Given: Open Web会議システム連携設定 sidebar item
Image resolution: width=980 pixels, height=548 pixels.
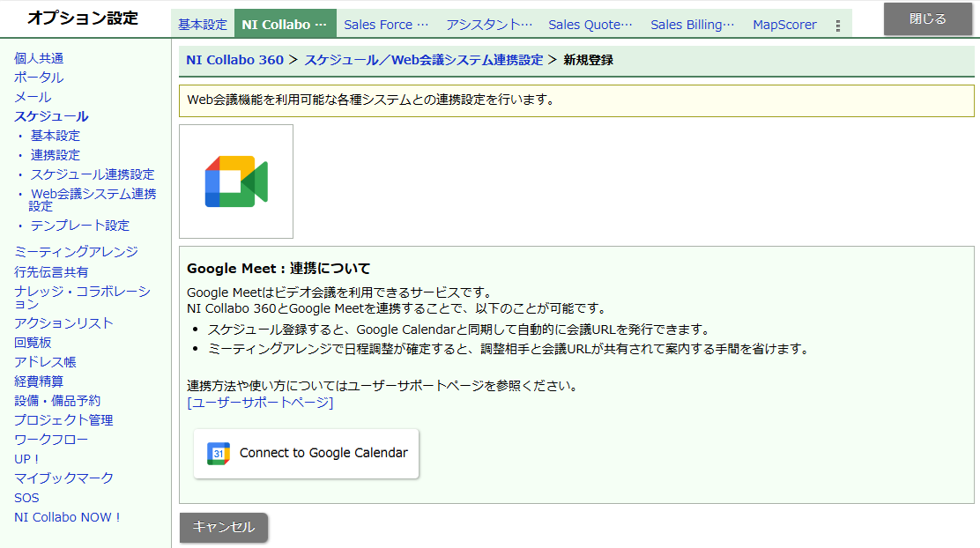Looking at the screenshot, I should coord(93,199).
